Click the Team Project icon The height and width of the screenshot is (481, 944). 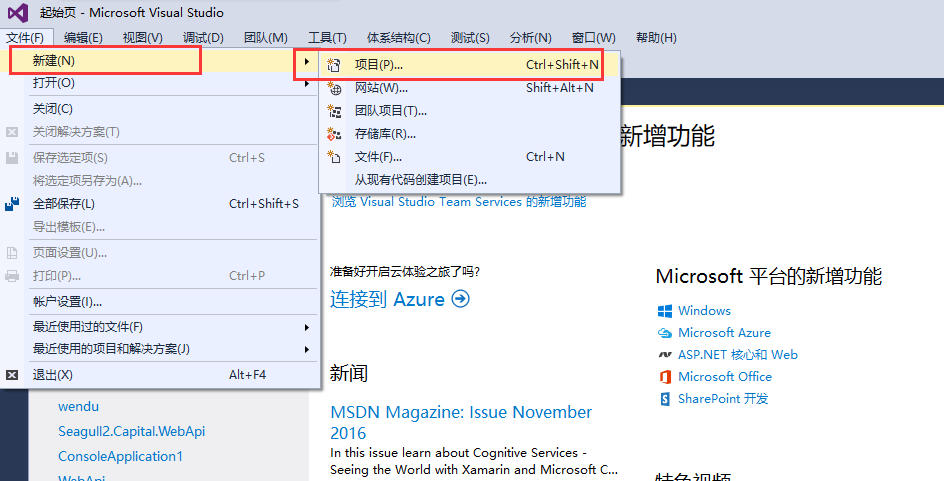point(334,111)
